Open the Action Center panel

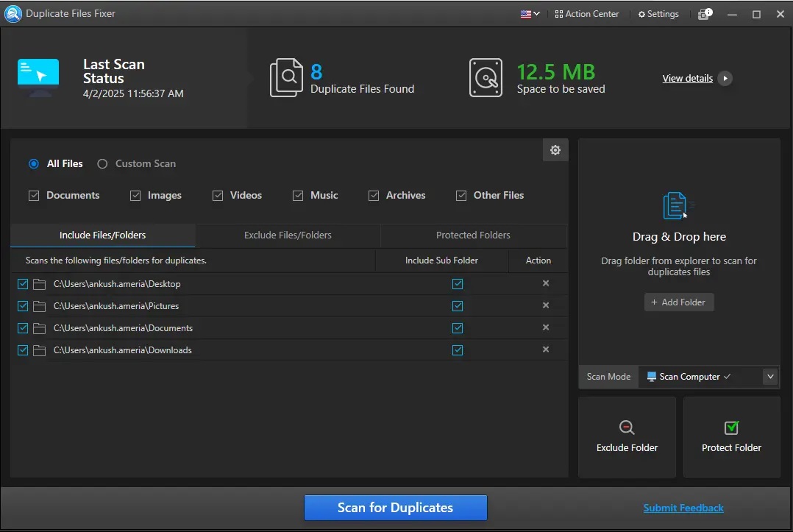[586, 13]
